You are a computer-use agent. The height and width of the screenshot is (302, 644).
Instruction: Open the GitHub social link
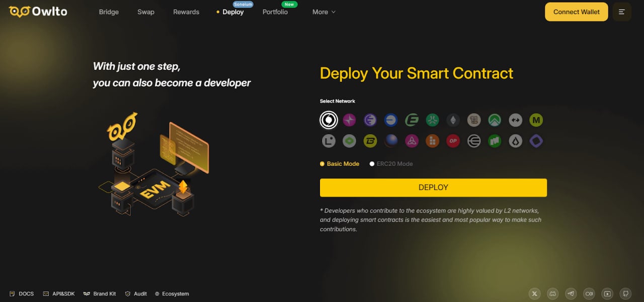pyautogui.click(x=625, y=293)
